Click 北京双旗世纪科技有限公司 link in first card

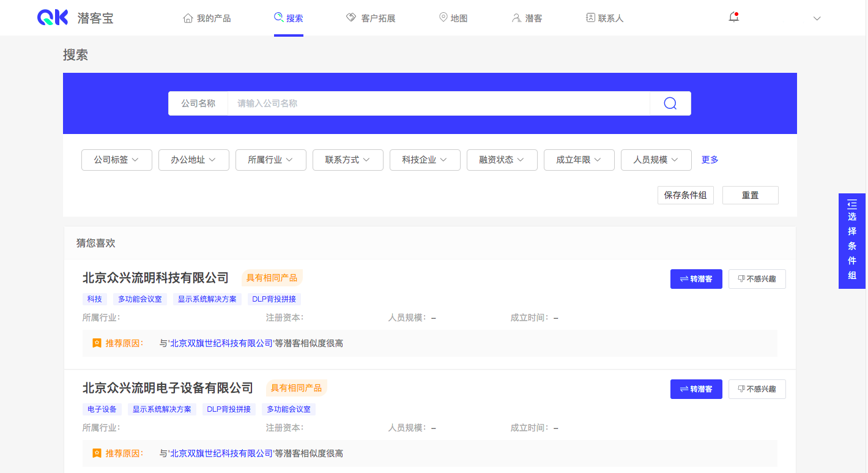pos(221,343)
